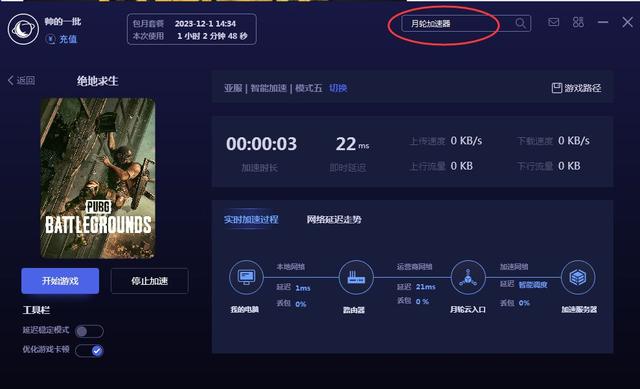
Task: Click the 月轮云入口 cloud entry icon
Action: (468, 278)
